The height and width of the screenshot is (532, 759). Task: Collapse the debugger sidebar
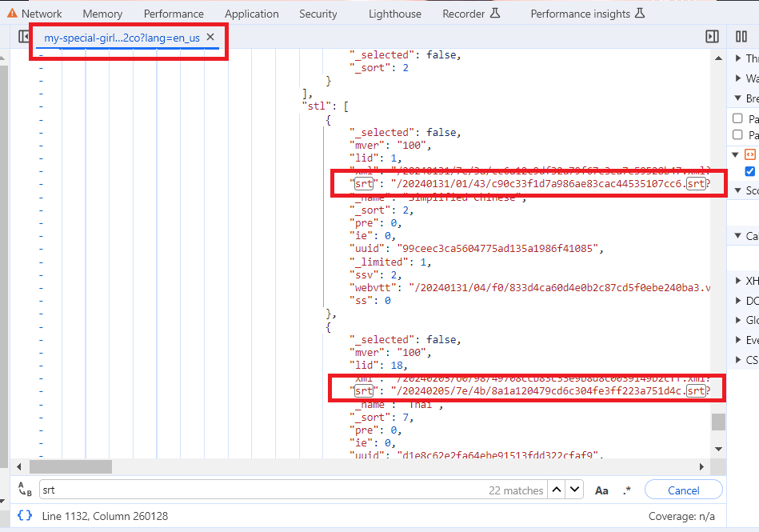point(712,36)
